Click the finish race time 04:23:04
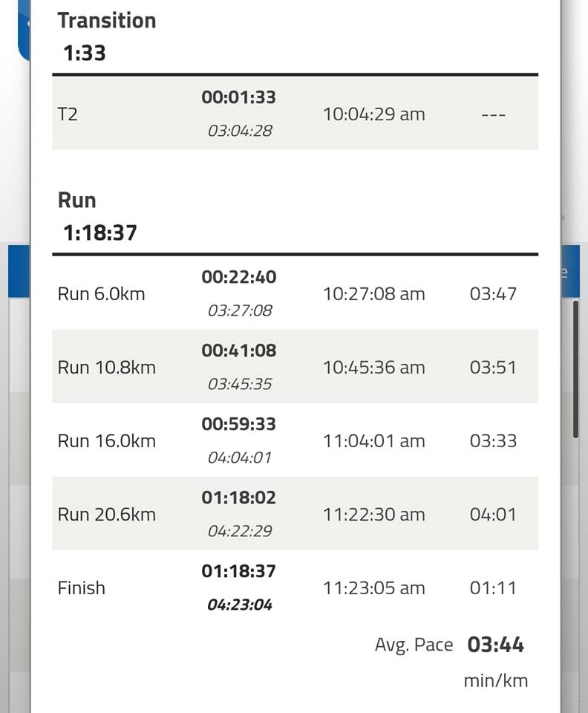Viewport: 588px width, 713px height. (240, 605)
